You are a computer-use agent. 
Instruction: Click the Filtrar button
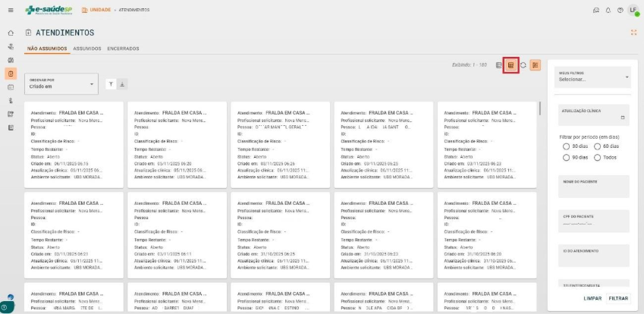tap(618, 298)
